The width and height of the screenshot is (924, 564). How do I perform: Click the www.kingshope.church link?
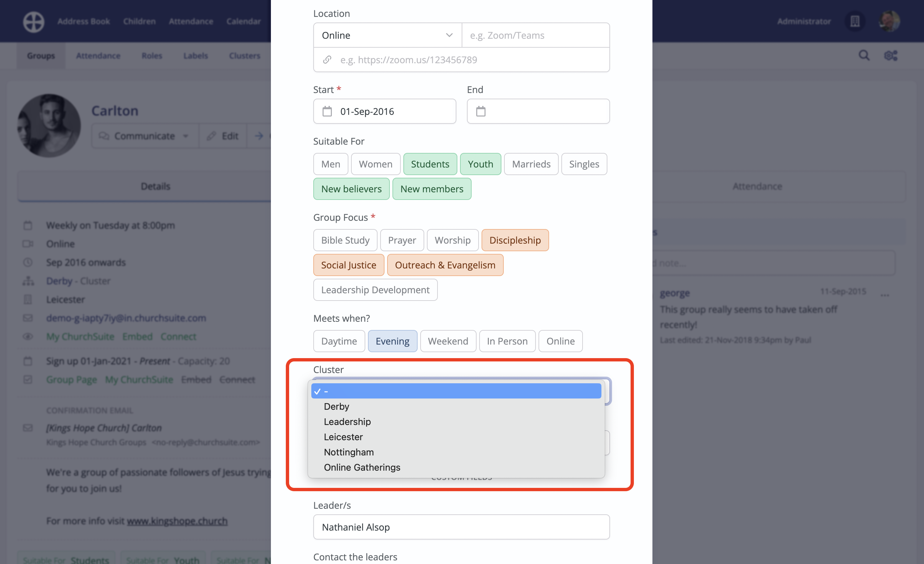(x=177, y=521)
